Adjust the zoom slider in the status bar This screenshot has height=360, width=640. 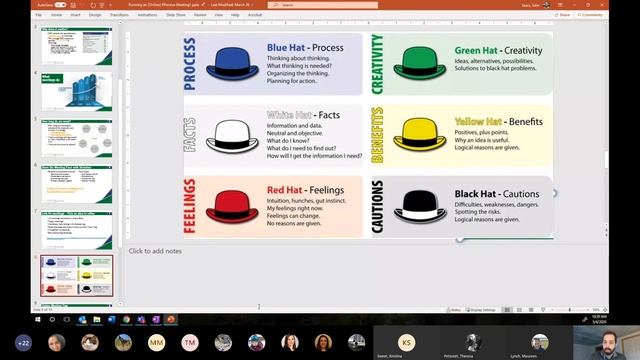570,310
